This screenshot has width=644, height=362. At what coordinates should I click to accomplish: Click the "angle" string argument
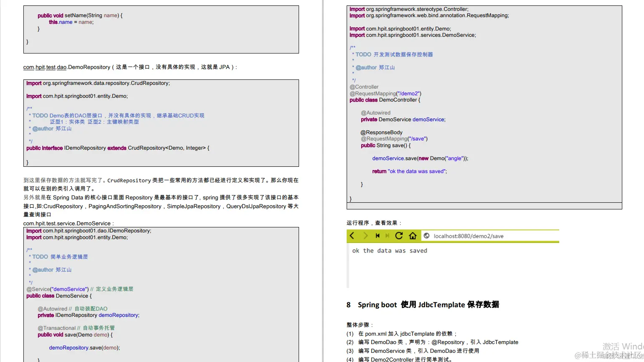[454, 158]
